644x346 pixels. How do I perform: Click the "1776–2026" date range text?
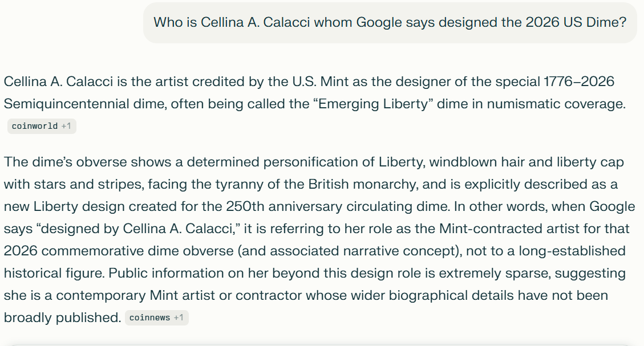[x=579, y=82]
